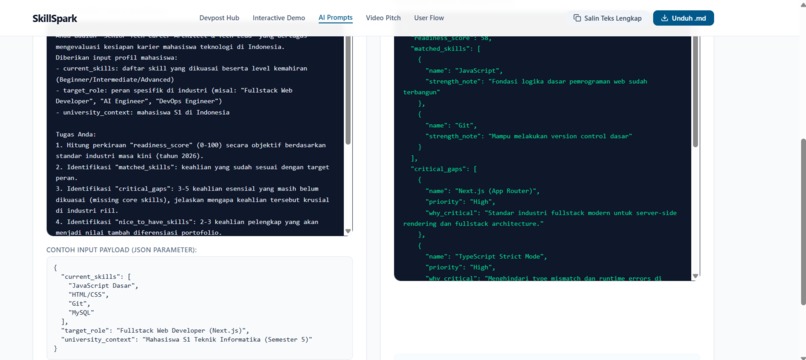Click the "Git" entry in the input payload
Viewport: 806px width, 360px height.
click(79, 303)
